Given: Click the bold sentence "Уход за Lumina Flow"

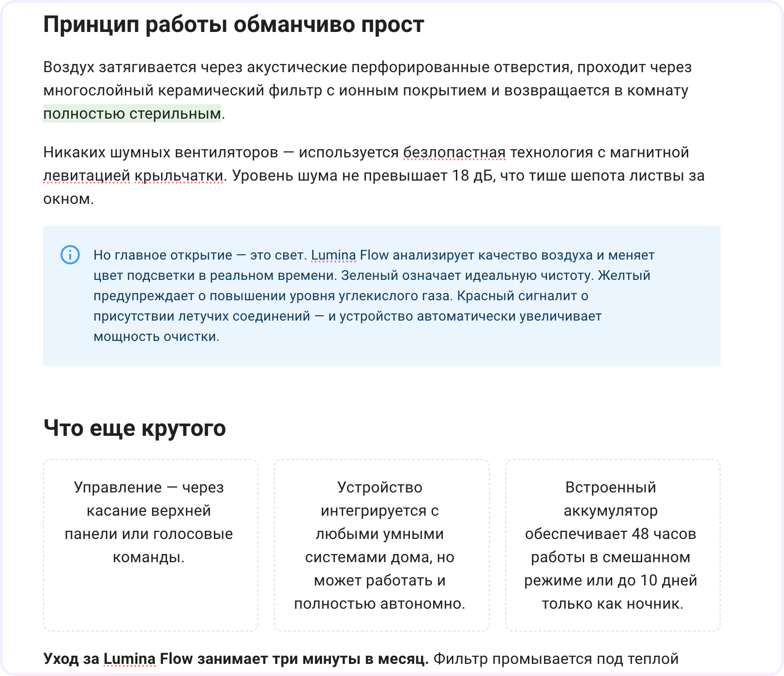Looking at the screenshot, I should click(x=236, y=659).
